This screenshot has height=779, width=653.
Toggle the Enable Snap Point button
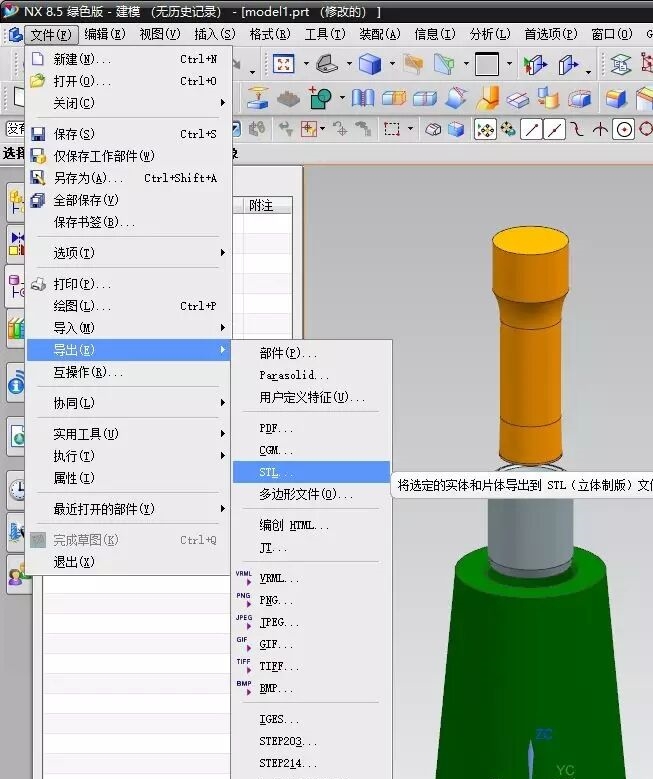pos(485,130)
